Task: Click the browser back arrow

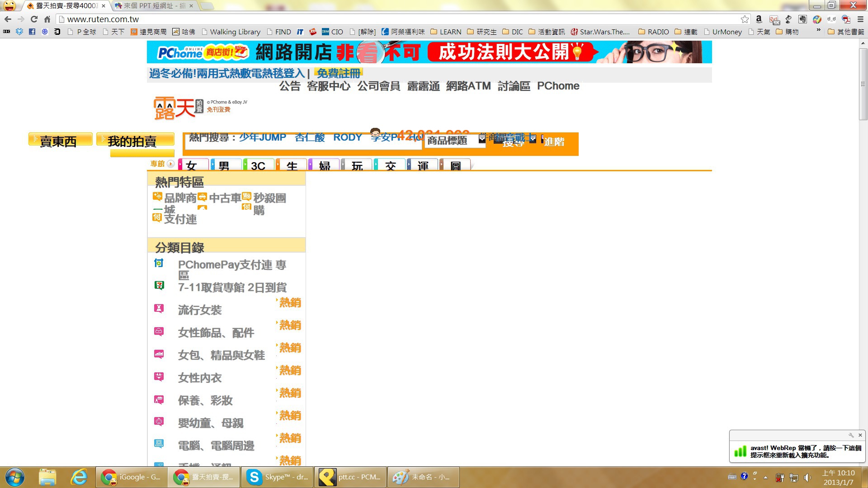Action: pyautogui.click(x=8, y=19)
